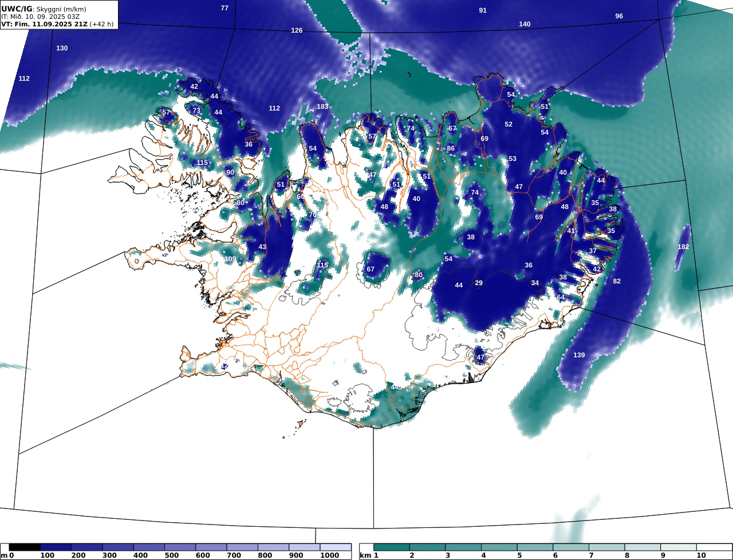Click the value 96 at the upper right
This screenshot has height=560, width=733.
619,16
